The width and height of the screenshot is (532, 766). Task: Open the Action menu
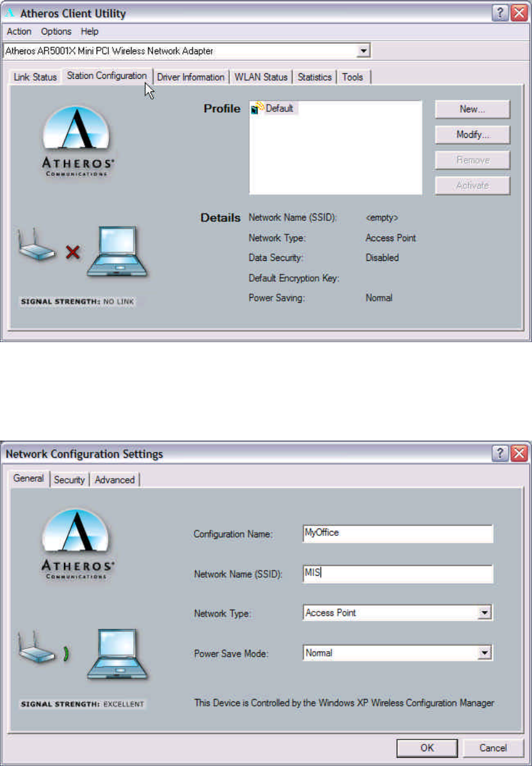point(19,31)
